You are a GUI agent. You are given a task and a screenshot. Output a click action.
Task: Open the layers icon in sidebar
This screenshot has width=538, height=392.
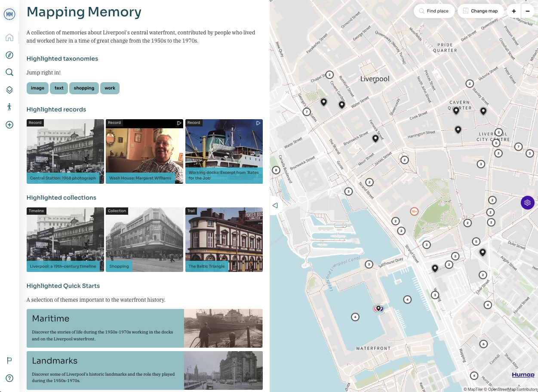[x=9, y=90]
